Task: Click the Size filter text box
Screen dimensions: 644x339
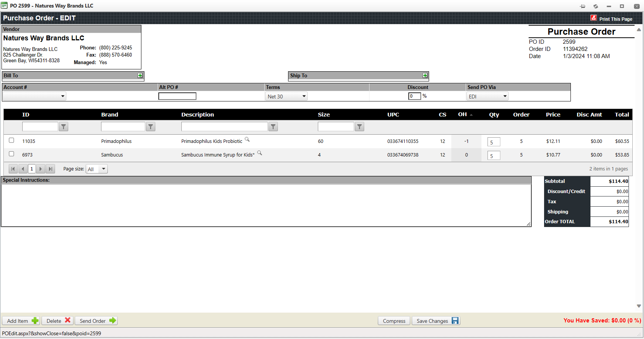Action: point(336,127)
